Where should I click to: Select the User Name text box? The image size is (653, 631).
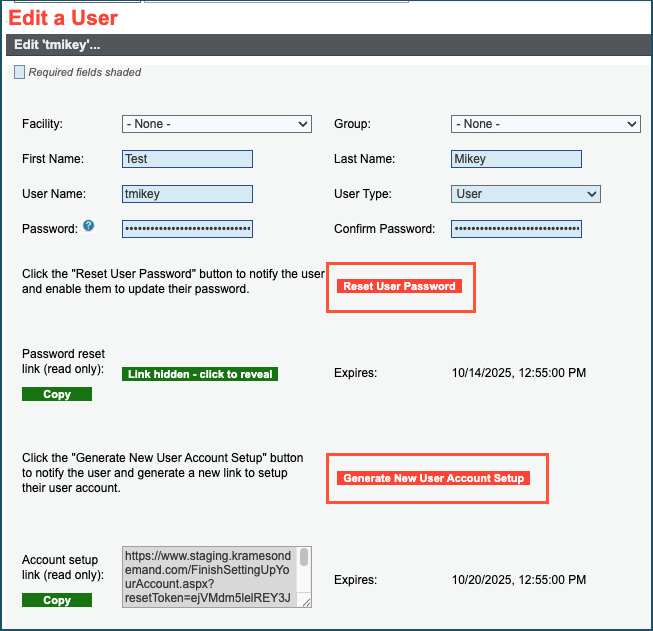coord(187,194)
